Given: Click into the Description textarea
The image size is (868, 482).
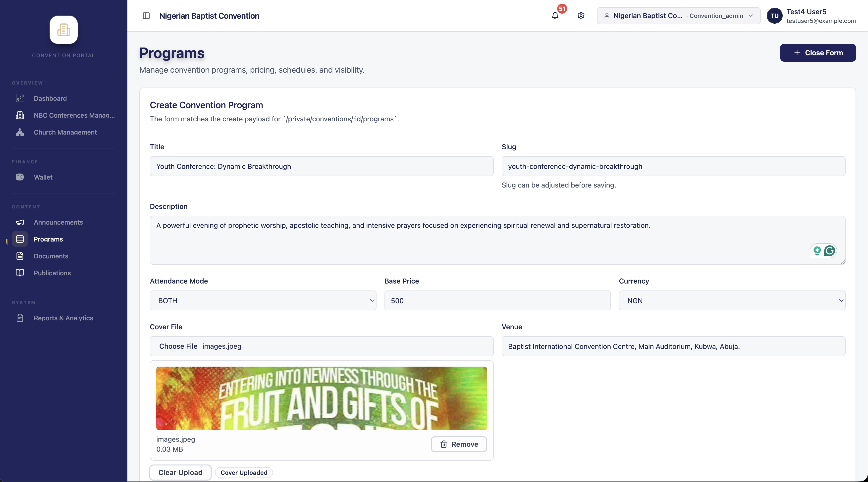Looking at the screenshot, I should click(x=497, y=240).
